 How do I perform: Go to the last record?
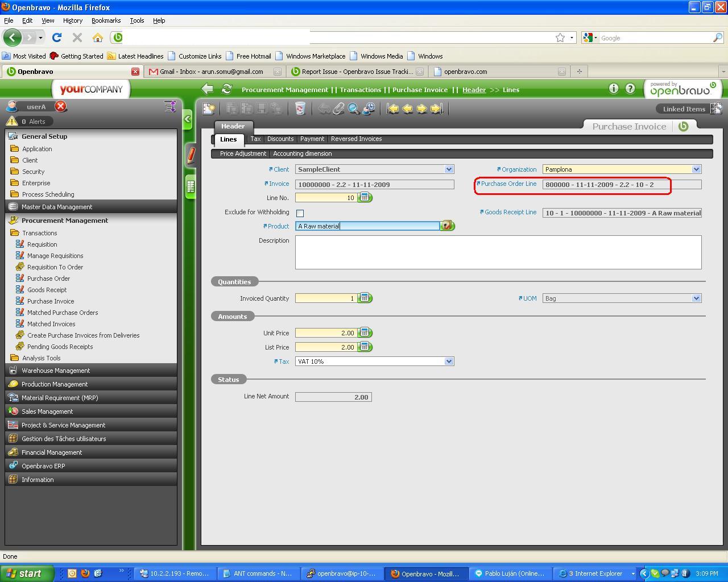coord(436,109)
